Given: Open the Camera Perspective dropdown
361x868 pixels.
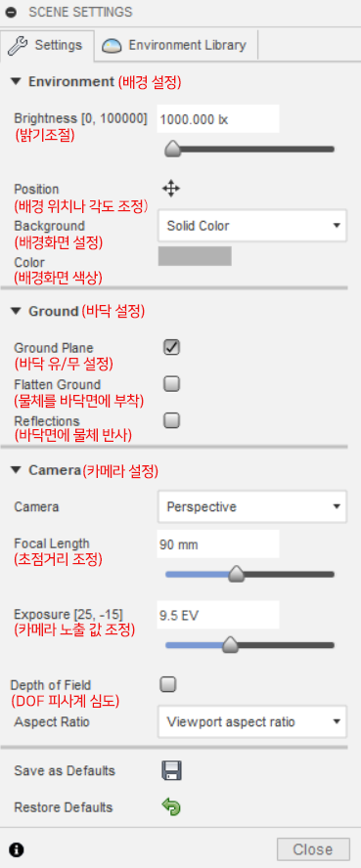Looking at the screenshot, I should click(x=252, y=506).
